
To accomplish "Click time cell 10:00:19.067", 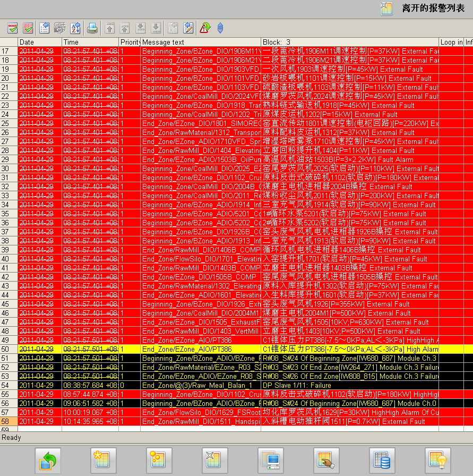I will 90,412.
